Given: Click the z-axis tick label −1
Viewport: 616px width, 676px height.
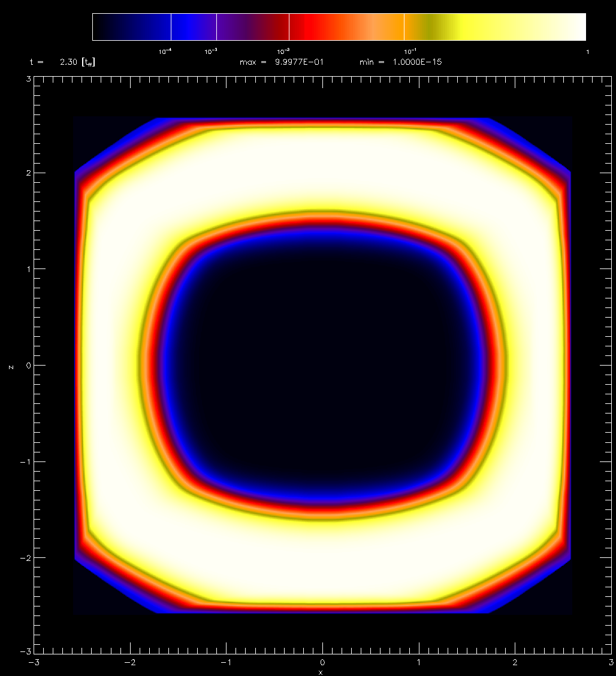Looking at the screenshot, I should (x=25, y=461).
